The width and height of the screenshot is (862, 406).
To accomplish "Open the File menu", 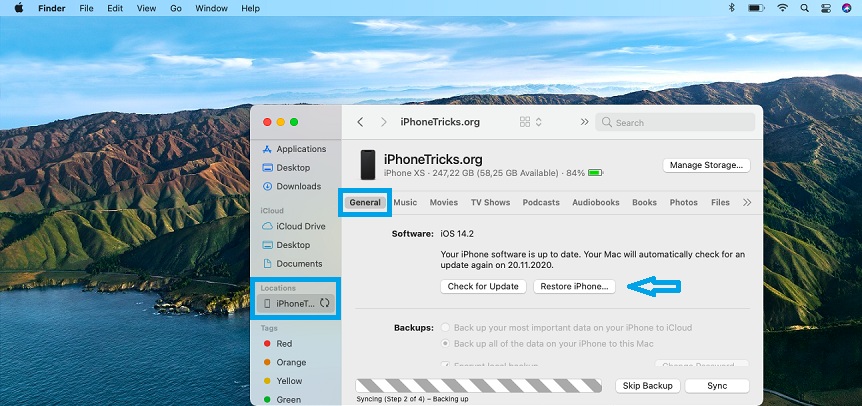I will 86,8.
